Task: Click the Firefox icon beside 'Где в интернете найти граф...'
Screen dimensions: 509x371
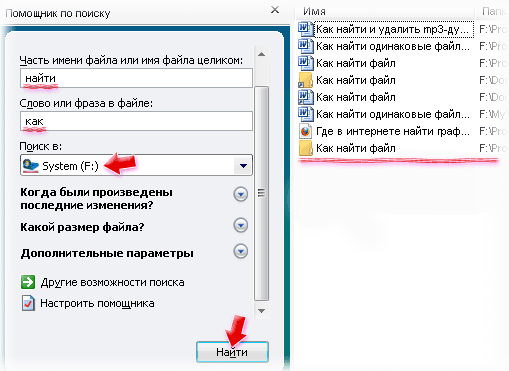Action: coord(305,131)
